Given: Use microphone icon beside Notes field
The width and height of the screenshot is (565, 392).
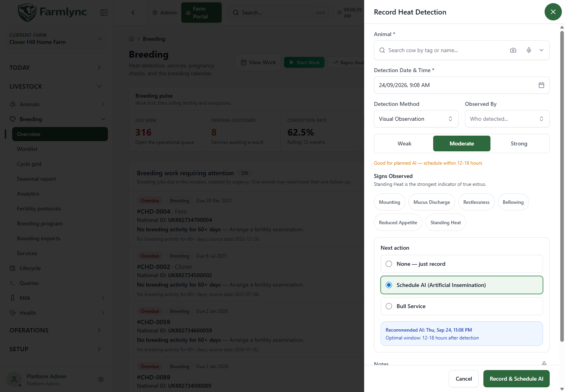Looking at the screenshot, I should (x=544, y=363).
